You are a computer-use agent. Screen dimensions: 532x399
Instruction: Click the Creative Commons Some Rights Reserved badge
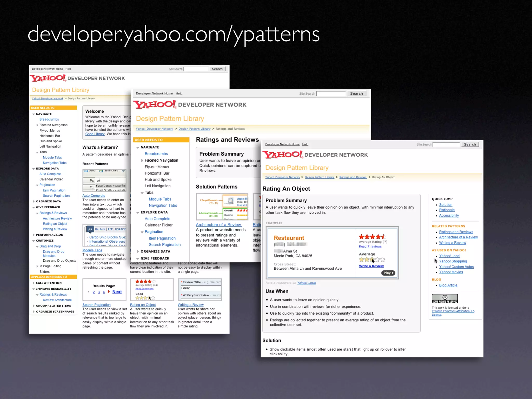pos(444,298)
